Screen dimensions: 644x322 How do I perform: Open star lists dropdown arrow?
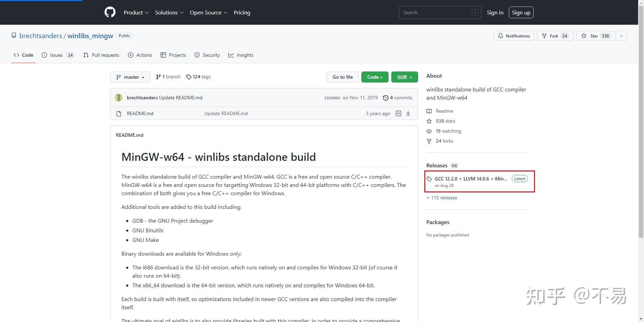click(621, 36)
